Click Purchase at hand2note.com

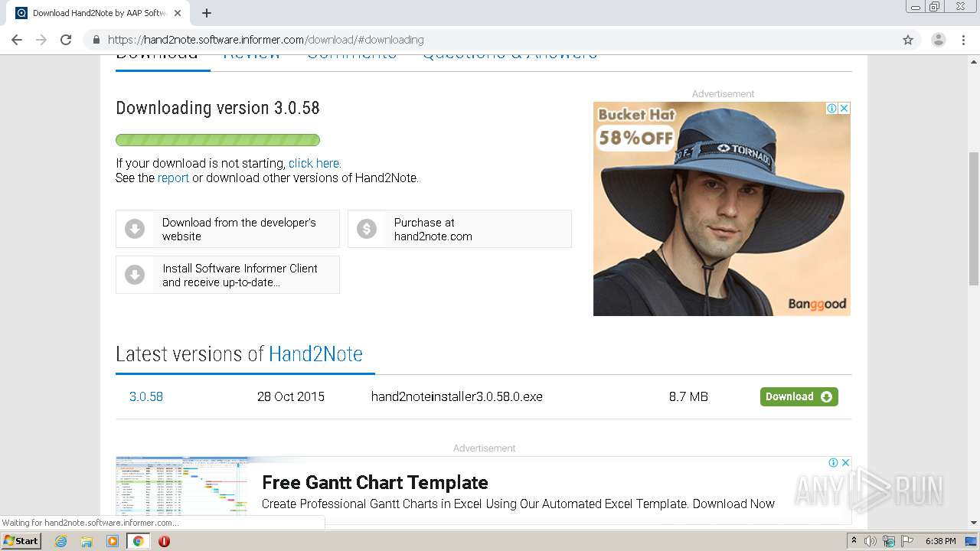pyautogui.click(x=459, y=229)
